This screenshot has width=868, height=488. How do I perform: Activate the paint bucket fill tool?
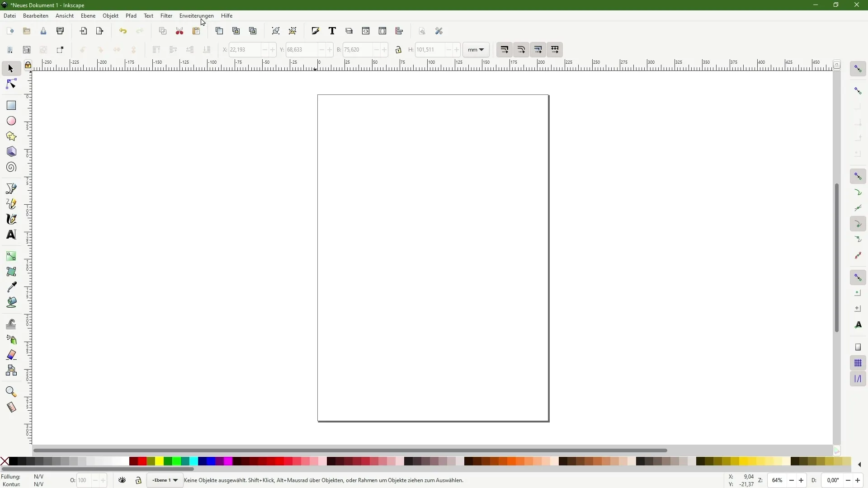[11, 302]
